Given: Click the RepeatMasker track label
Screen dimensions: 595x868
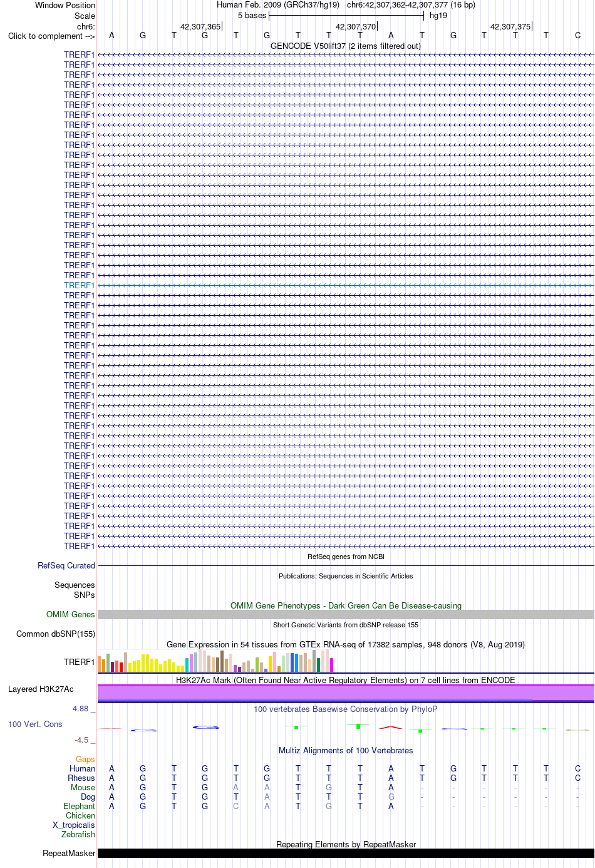Looking at the screenshot, I should pyautogui.click(x=69, y=853).
